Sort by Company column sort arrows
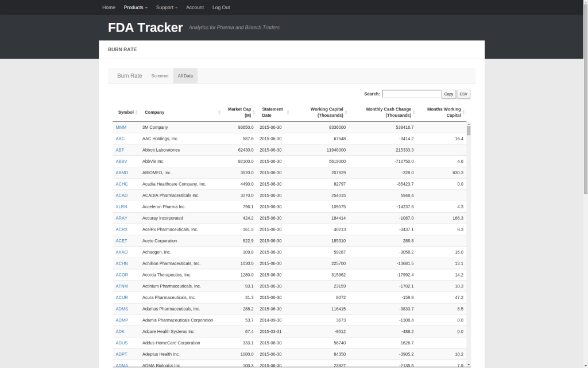 click(x=219, y=113)
